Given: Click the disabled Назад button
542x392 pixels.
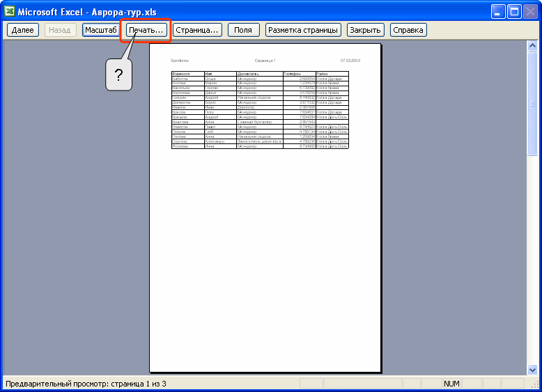Looking at the screenshot, I should (60, 30).
